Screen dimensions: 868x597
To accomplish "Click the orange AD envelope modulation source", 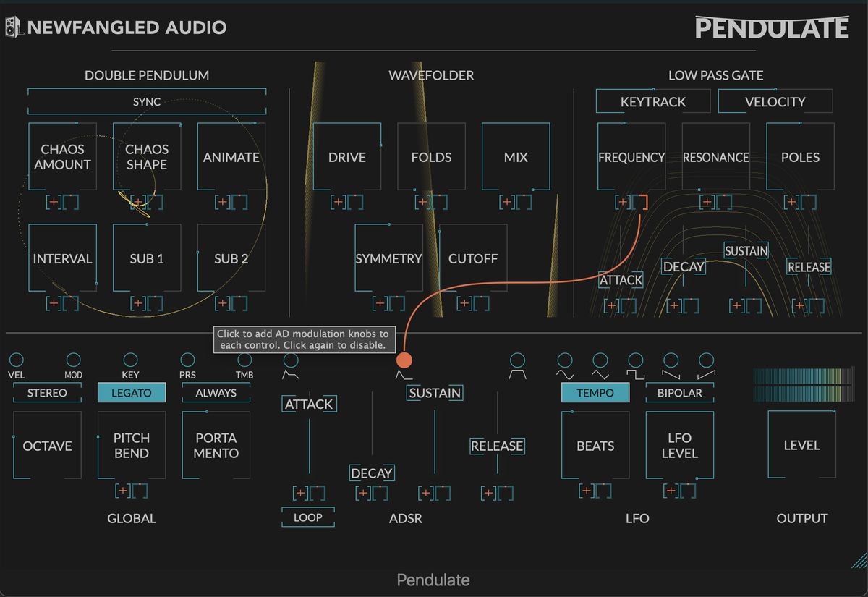I will tap(404, 360).
